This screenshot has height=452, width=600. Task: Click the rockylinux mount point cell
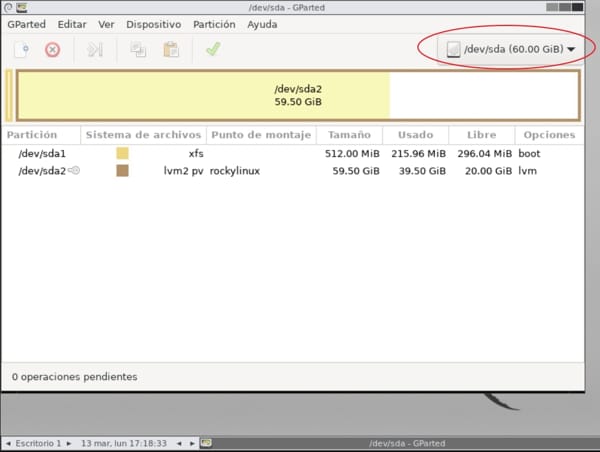[235, 171]
